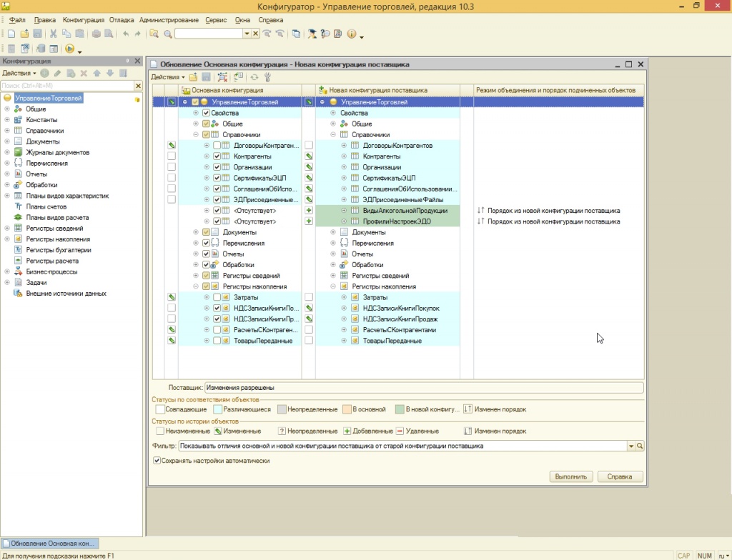Screen dimensions: 732x560
Task: Open the Фильтр dropdown arrow
Action: 630,446
